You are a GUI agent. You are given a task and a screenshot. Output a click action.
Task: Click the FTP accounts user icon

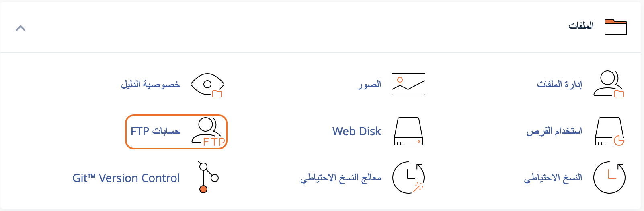pyautogui.click(x=209, y=132)
